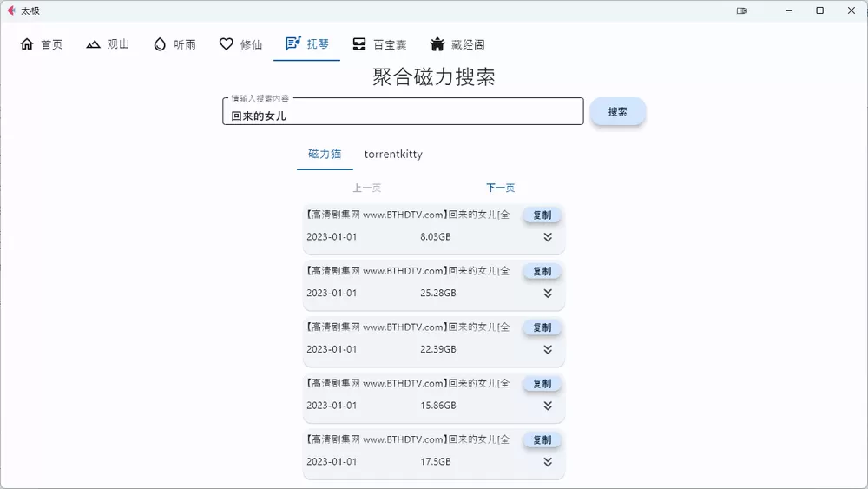Select the 磁力猫 source tab

[x=325, y=154]
